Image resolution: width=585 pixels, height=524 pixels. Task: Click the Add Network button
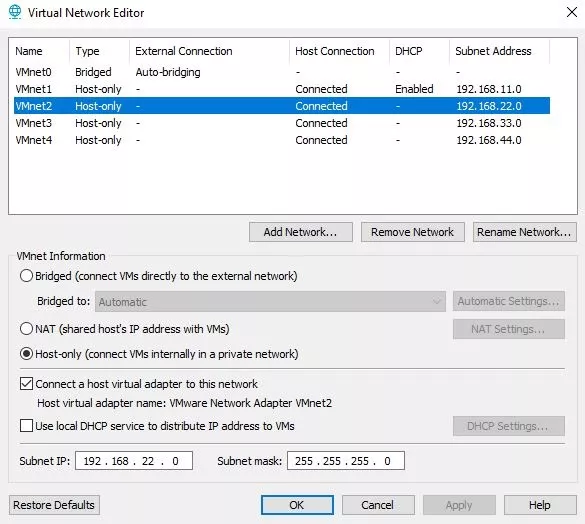point(301,232)
